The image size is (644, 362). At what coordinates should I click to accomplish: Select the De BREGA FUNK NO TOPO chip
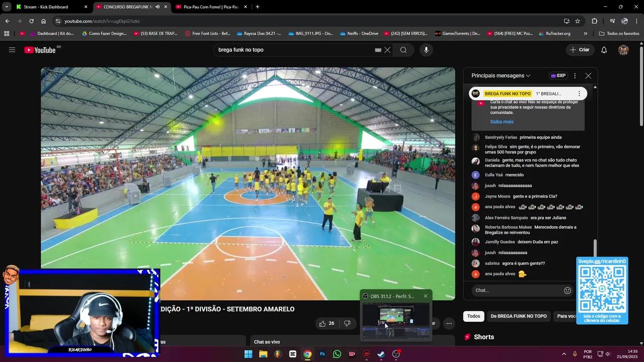pos(519,316)
